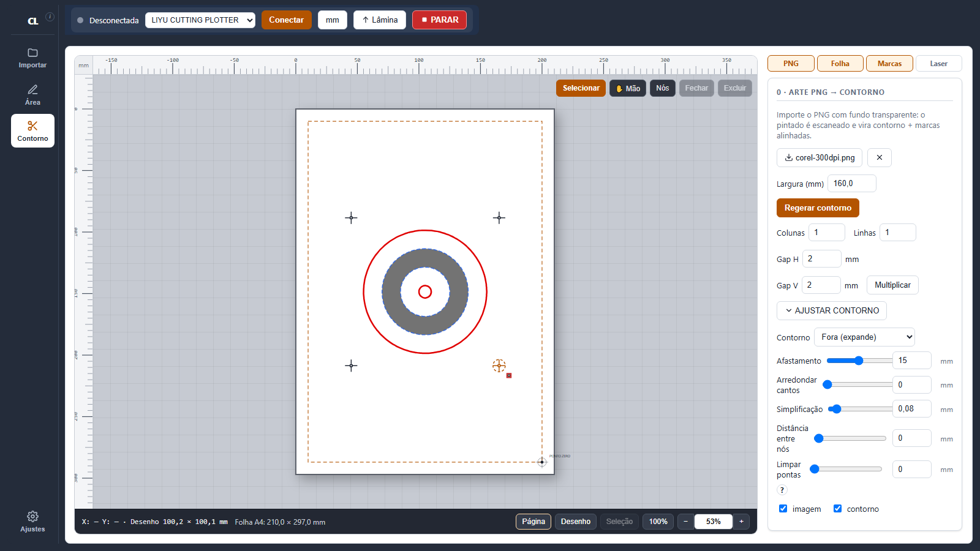Click the Gap H input field
This screenshot has width=980, height=551.
822,259
